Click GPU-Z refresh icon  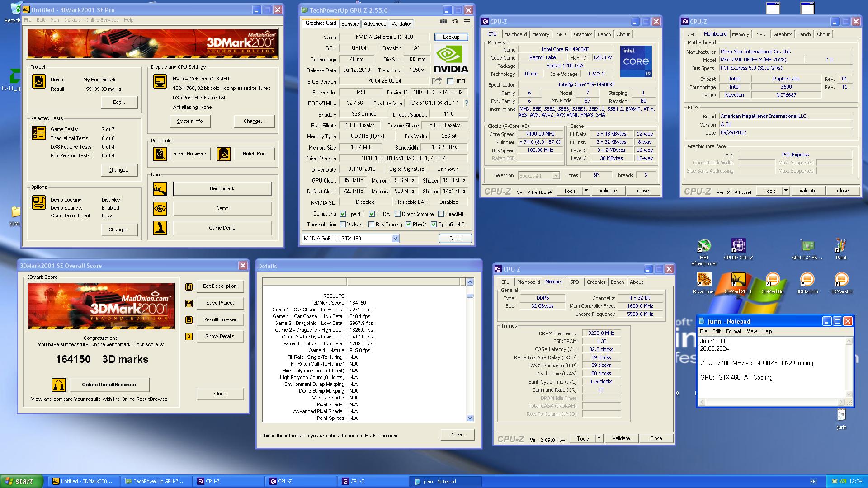tap(455, 21)
